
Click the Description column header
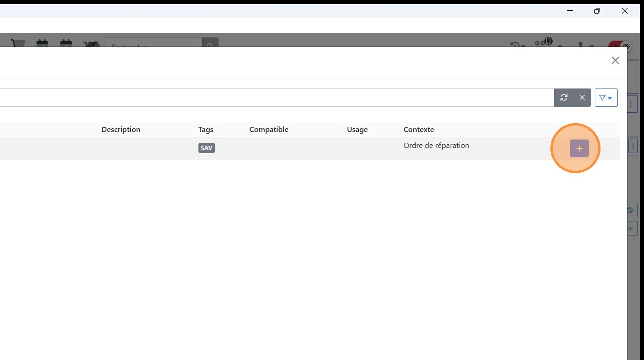coord(121,130)
